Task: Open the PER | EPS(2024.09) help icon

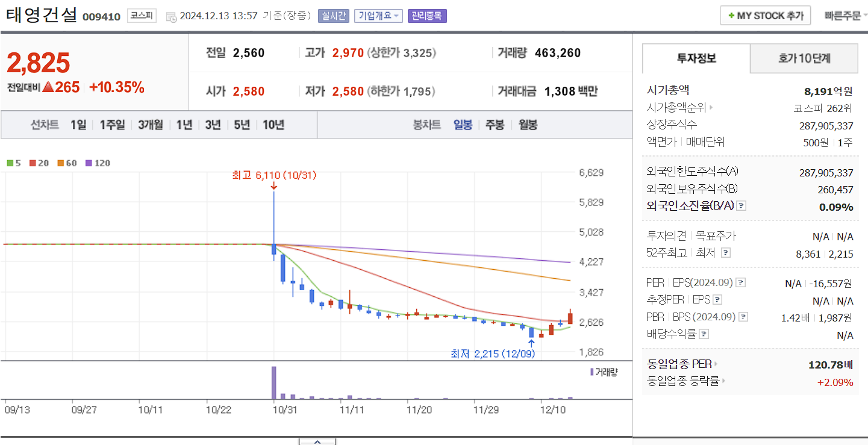Action: [x=740, y=283]
